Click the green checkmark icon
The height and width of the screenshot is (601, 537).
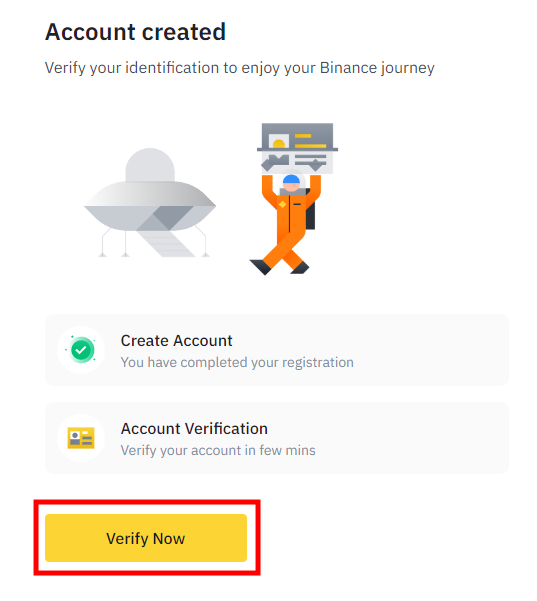click(x=81, y=350)
